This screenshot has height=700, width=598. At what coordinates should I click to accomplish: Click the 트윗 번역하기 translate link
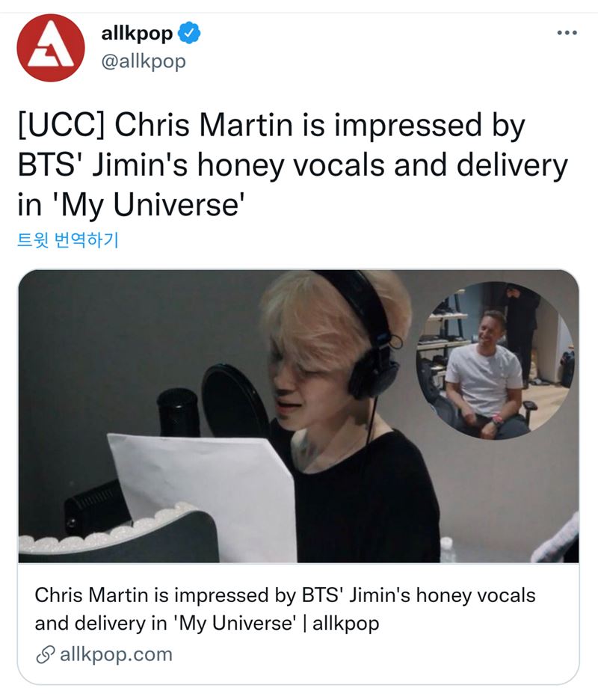(x=68, y=240)
